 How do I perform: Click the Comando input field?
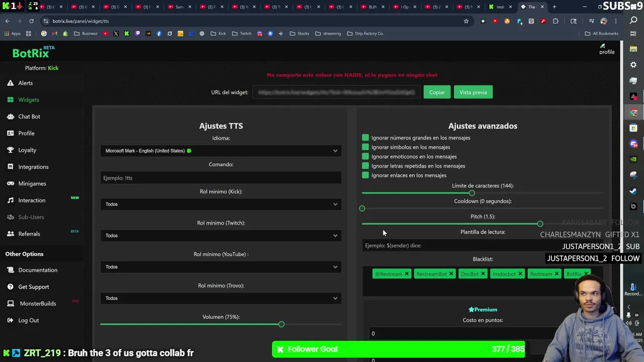pos(221,178)
